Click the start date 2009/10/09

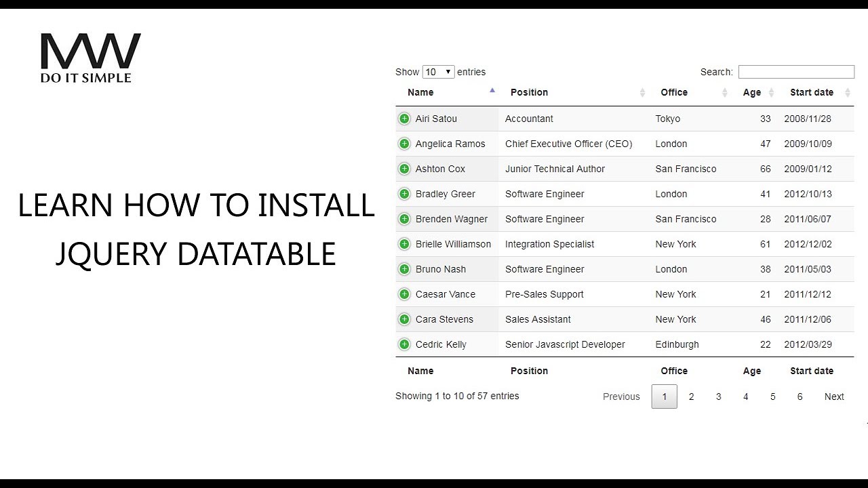tap(808, 144)
